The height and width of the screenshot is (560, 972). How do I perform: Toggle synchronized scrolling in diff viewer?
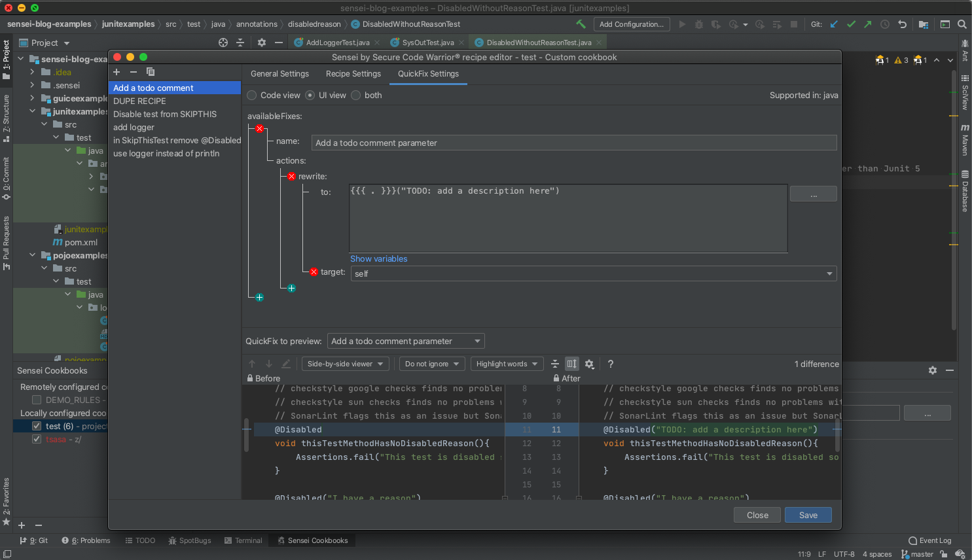(571, 364)
